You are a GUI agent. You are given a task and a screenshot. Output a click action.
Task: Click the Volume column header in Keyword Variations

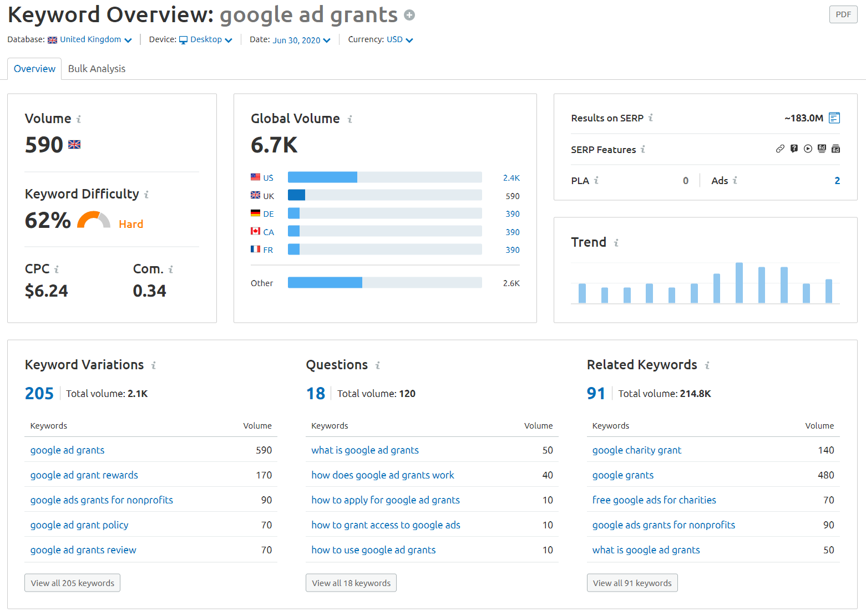pos(257,426)
